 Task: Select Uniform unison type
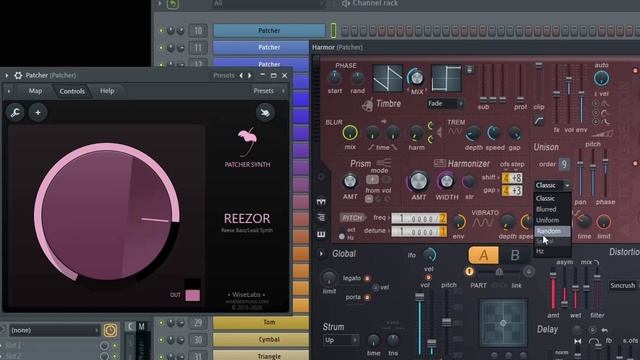click(x=553, y=220)
